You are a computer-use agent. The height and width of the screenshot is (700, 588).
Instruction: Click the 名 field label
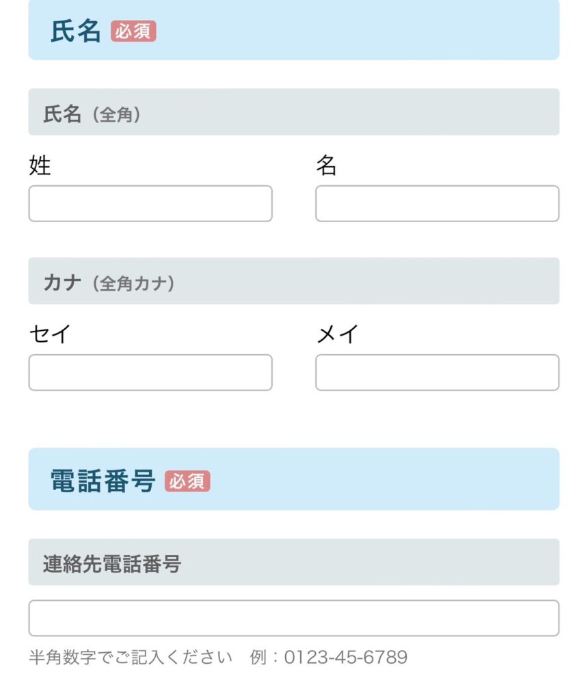pos(326,165)
